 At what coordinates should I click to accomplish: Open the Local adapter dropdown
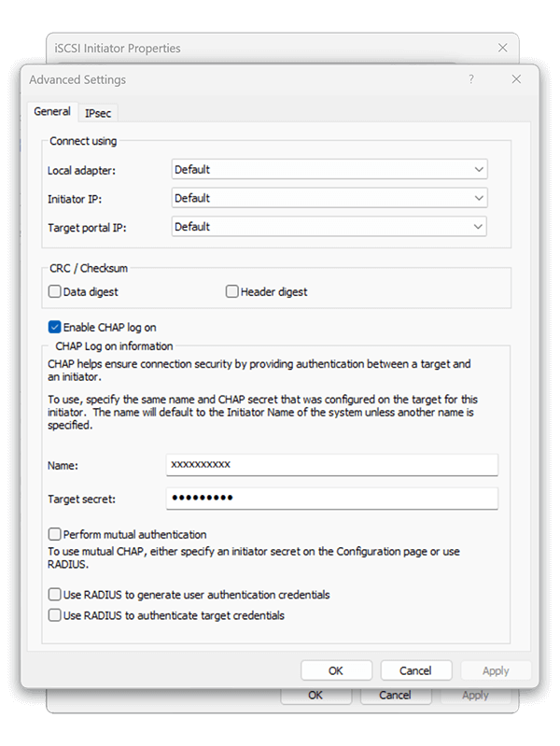329,169
